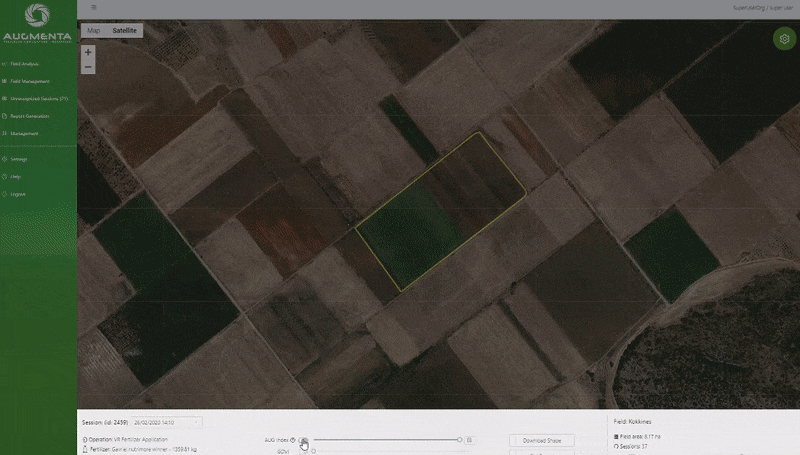
Task: Adjust the AUG Index opacity slider
Action: point(388,440)
